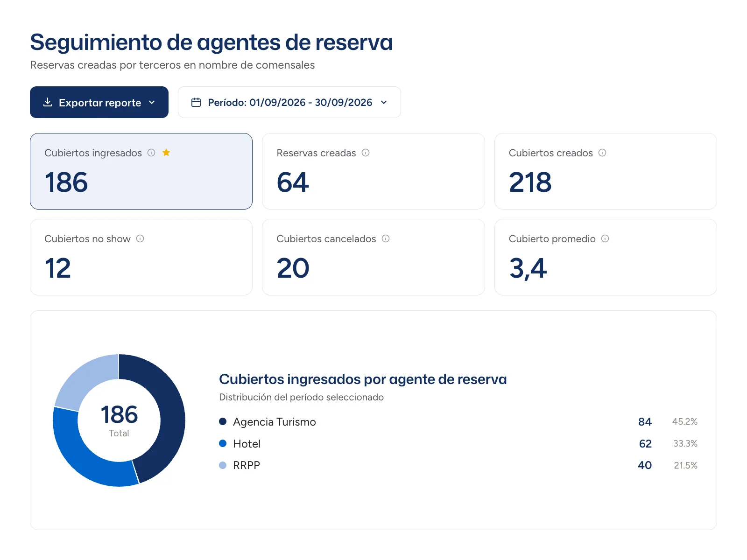Select the Cubiertos no show value 12
The height and width of the screenshot is (560, 747).
[58, 268]
